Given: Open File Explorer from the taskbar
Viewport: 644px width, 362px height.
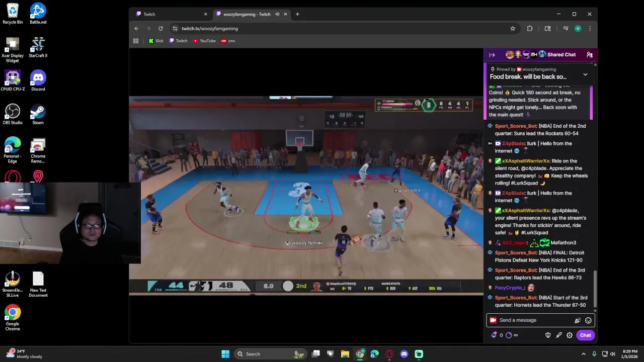Looking at the screenshot, I should [x=345, y=354].
